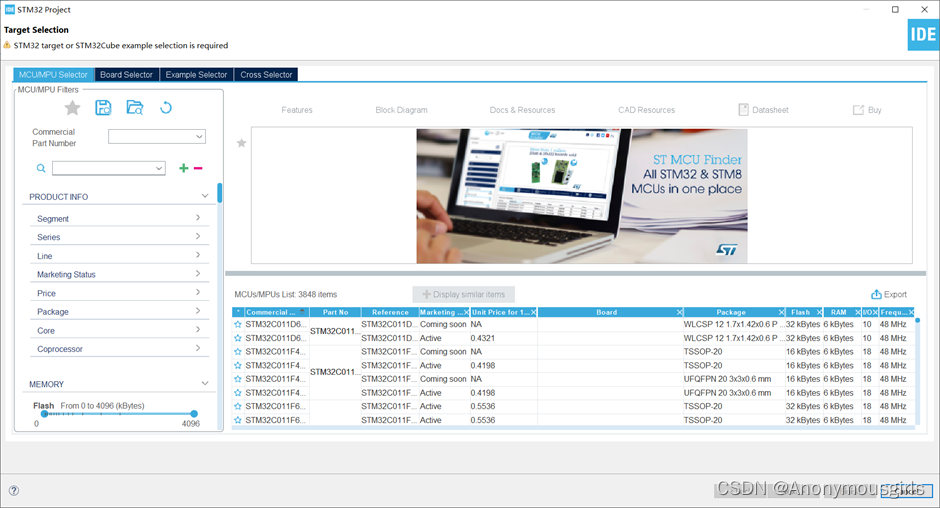Remove the RAM column via its X
The width and height of the screenshot is (940, 508).
857,312
